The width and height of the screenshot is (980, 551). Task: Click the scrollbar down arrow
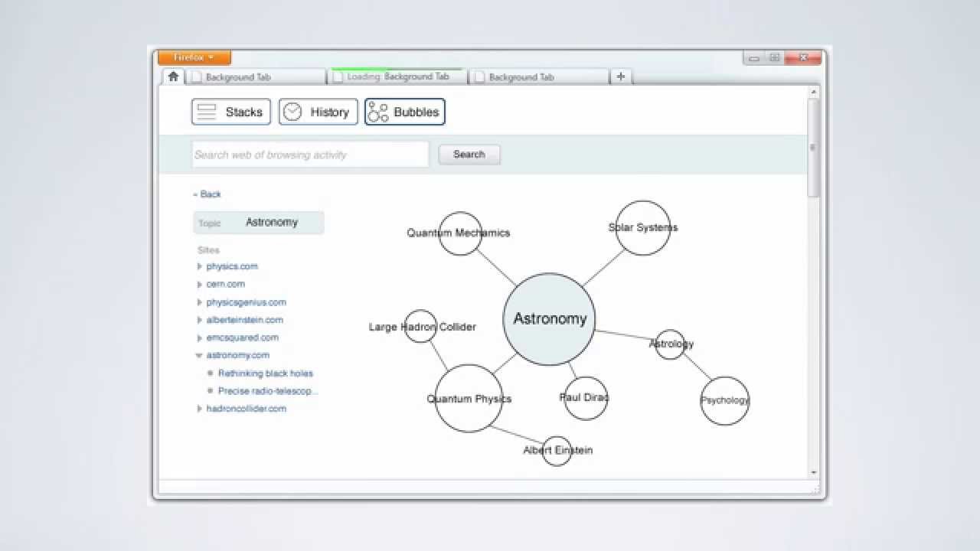(x=813, y=473)
